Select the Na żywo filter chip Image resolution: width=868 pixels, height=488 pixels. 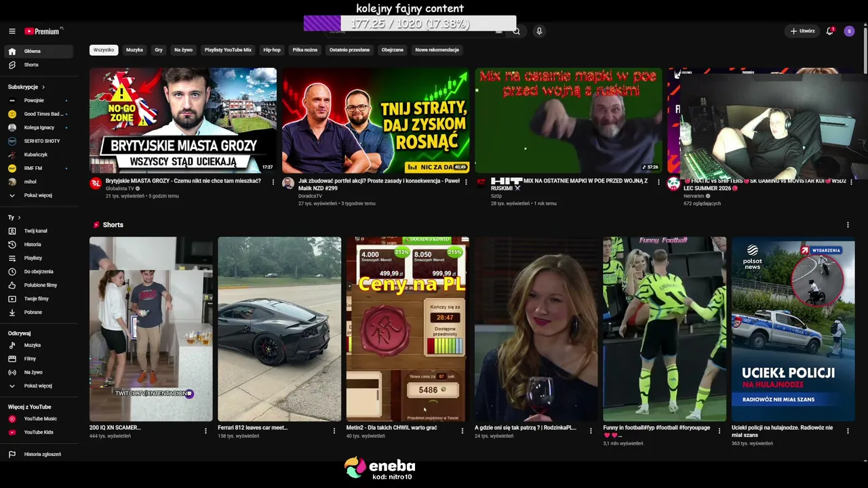click(183, 50)
